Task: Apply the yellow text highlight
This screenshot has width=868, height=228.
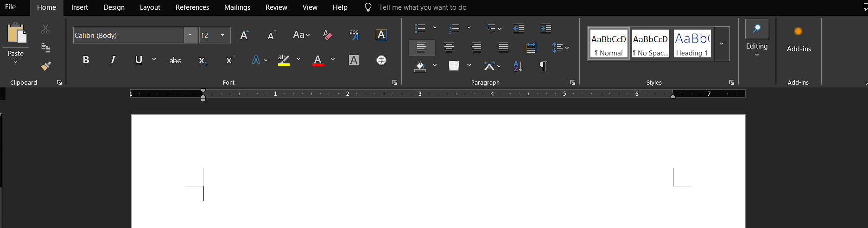Action: (x=284, y=60)
